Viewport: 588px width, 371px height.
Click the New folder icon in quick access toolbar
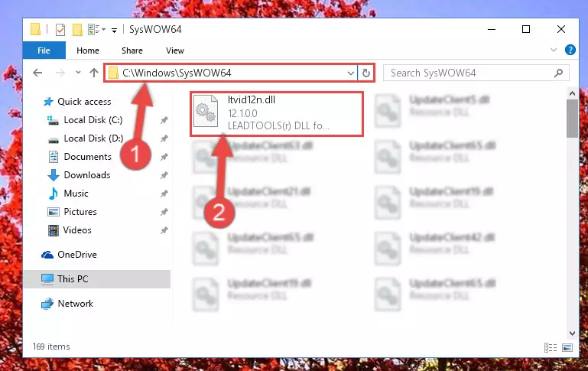tap(77, 29)
